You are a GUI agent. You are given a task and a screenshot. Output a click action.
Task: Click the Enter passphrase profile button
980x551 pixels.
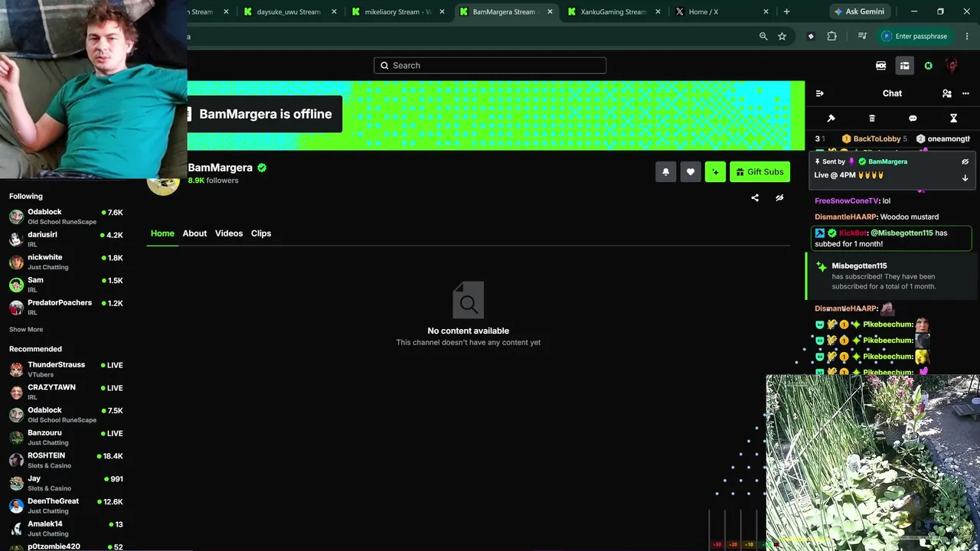(914, 36)
